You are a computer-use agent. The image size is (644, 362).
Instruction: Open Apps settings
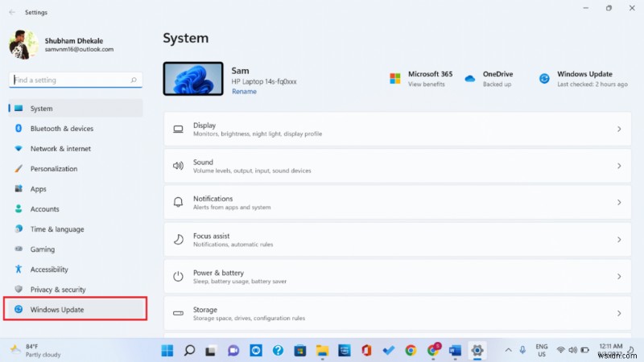click(x=76, y=189)
